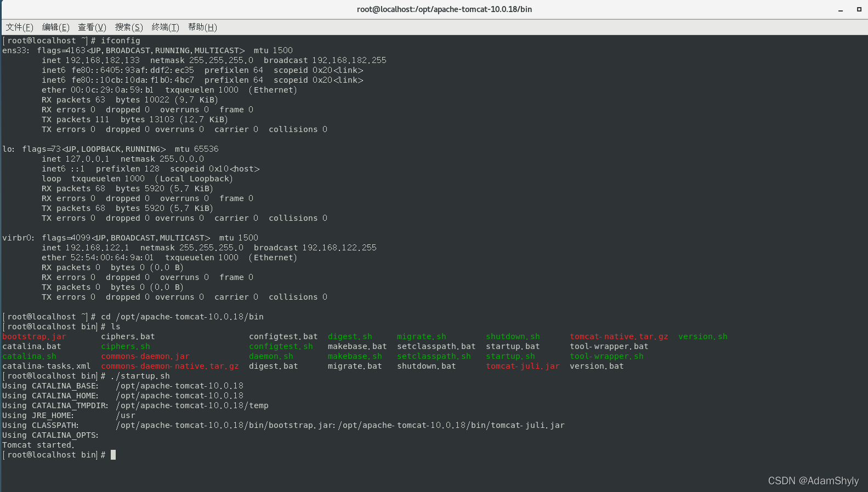Open the 终端(T) menu

point(165,27)
